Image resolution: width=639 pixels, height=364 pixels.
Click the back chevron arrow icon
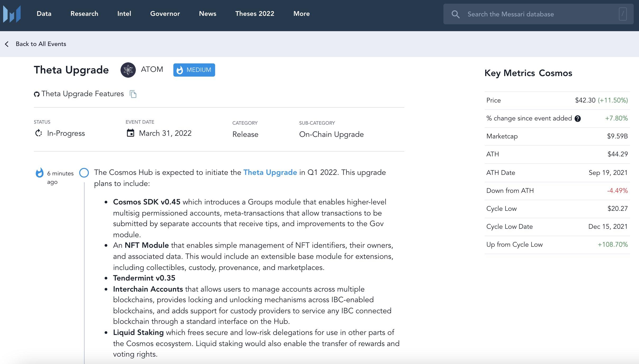click(x=7, y=44)
